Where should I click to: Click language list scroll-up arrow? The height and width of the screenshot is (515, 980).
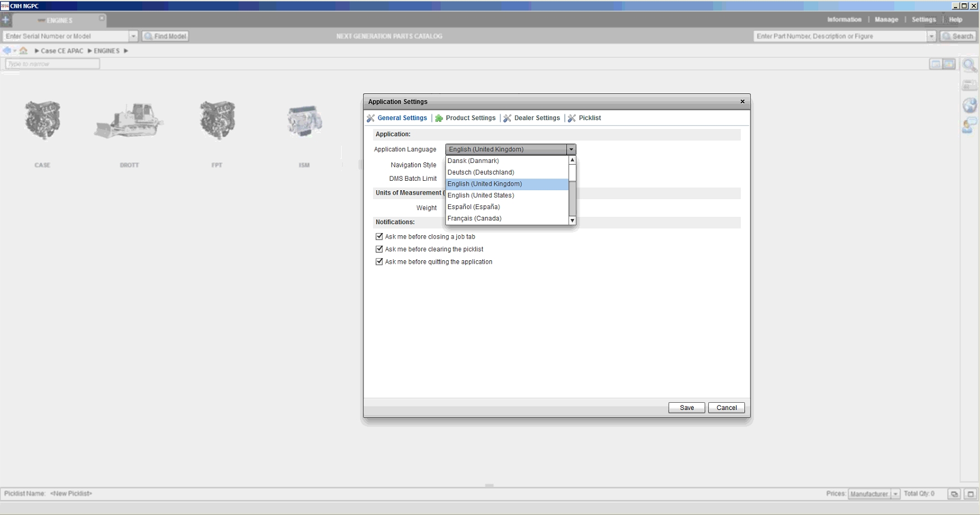(572, 160)
